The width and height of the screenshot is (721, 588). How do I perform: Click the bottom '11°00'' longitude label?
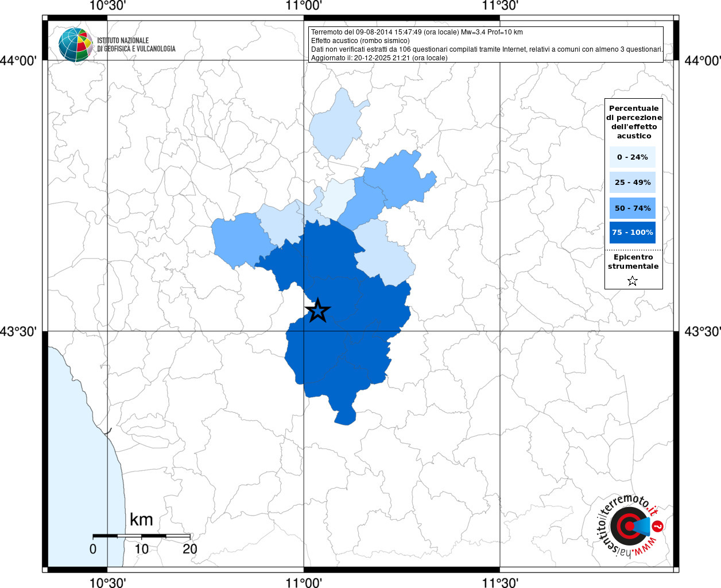(304, 582)
